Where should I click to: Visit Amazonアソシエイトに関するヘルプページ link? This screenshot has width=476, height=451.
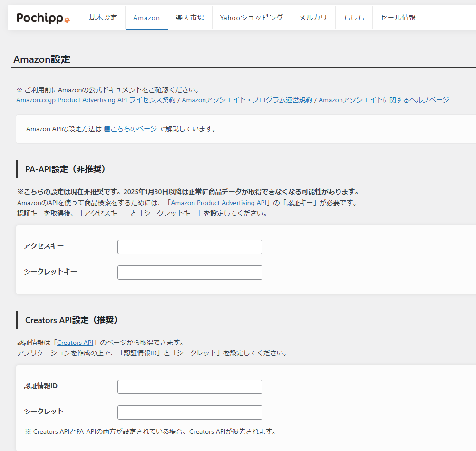click(384, 100)
